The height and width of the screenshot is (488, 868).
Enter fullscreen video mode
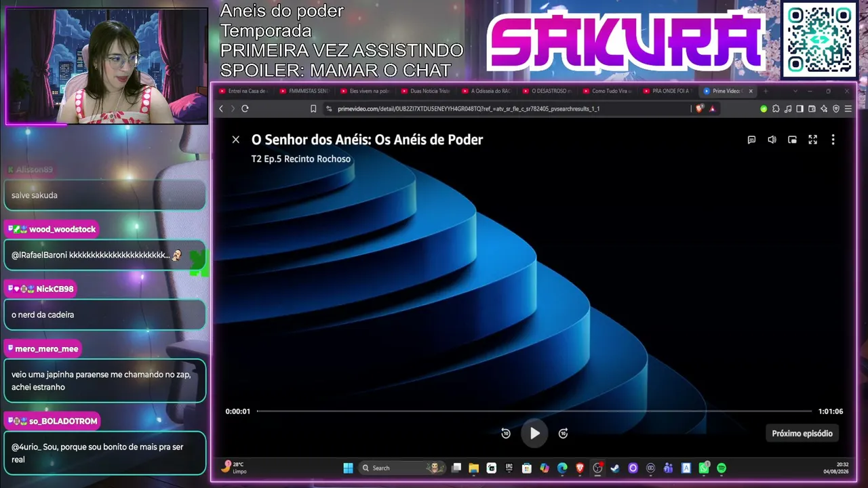tap(812, 140)
